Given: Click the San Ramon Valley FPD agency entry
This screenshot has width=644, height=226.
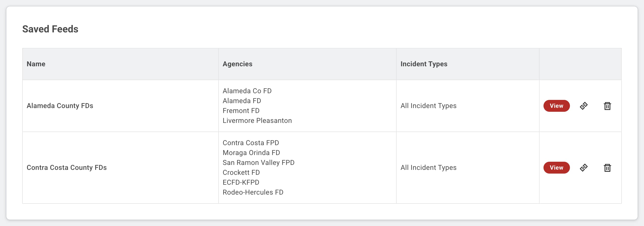Looking at the screenshot, I should 259,163.
